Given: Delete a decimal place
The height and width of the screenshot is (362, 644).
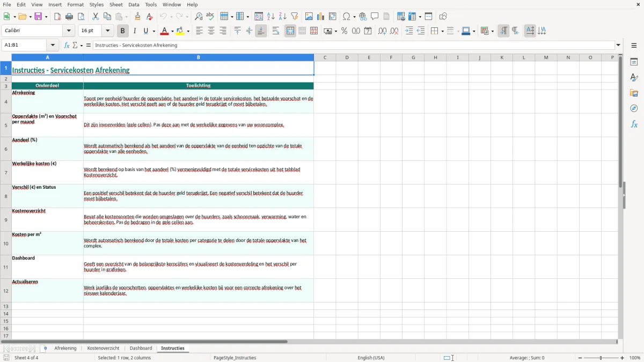Looking at the screenshot, I should point(394,31).
